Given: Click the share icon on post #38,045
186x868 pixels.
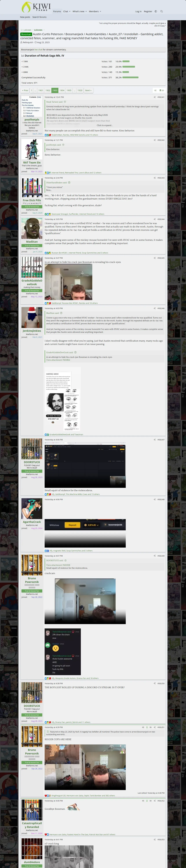Looking at the screenshot, I should tap(155, 258).
